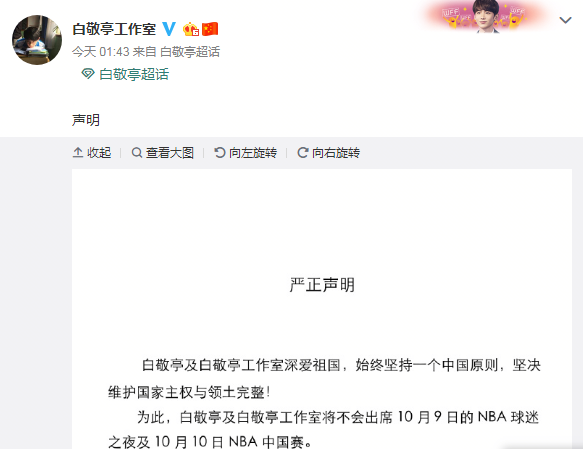Expand the post options chevron menu
The height and width of the screenshot is (449, 583).
[565, 20]
